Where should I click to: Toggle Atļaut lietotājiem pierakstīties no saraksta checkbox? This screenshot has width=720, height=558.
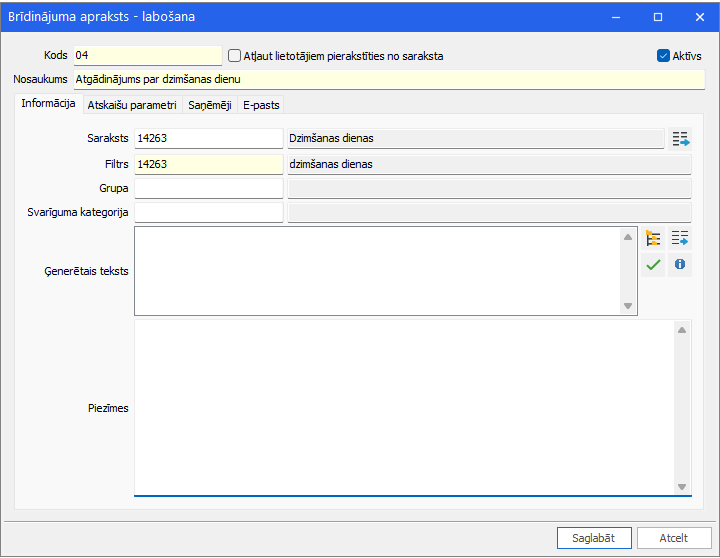click(x=235, y=56)
